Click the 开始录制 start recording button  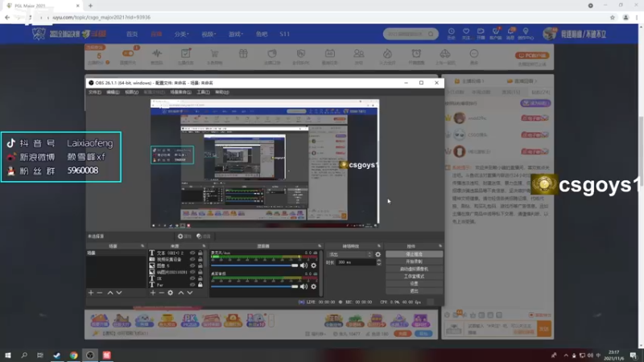tap(414, 261)
